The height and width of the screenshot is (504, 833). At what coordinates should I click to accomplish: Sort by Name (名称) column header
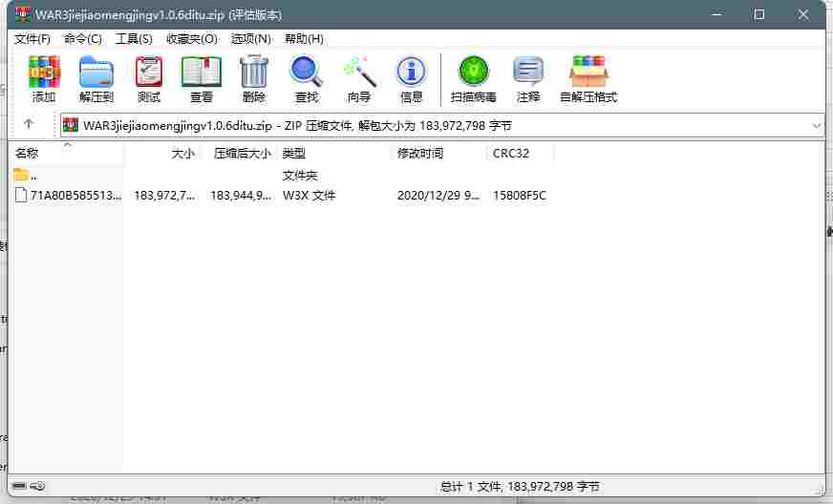pos(68,154)
